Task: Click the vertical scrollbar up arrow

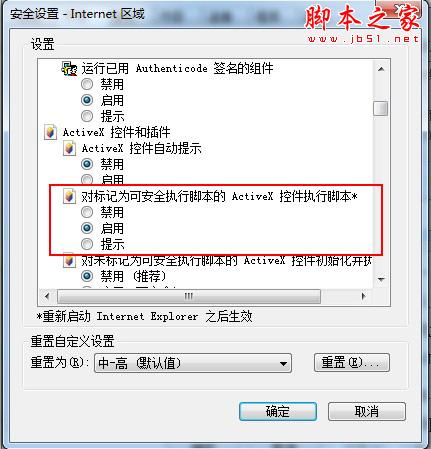Action: (381, 69)
